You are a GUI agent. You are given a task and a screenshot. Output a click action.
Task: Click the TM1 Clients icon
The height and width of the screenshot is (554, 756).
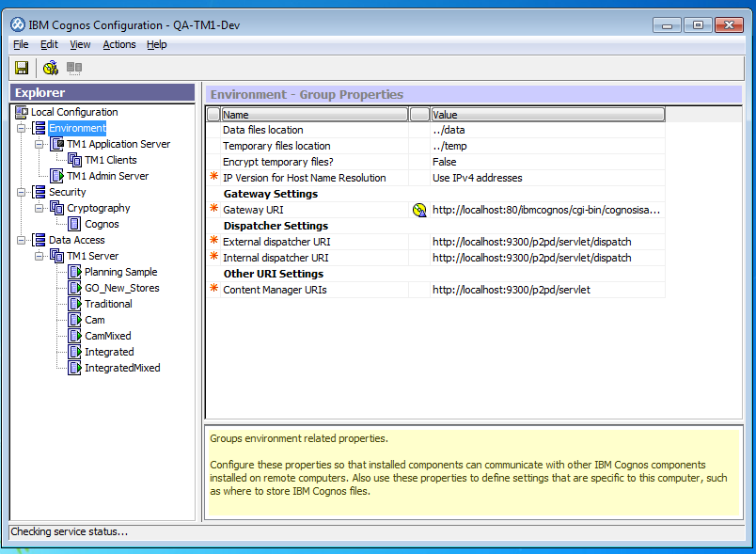coord(74,160)
